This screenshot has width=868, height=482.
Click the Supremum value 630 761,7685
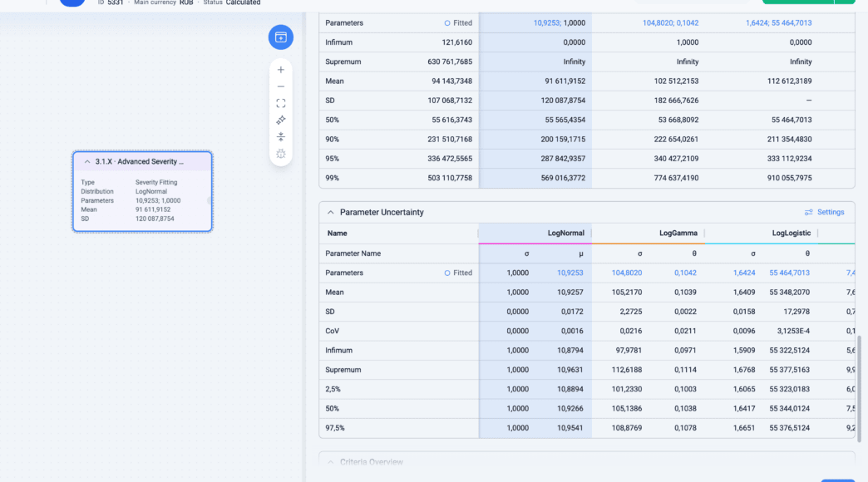coord(450,62)
